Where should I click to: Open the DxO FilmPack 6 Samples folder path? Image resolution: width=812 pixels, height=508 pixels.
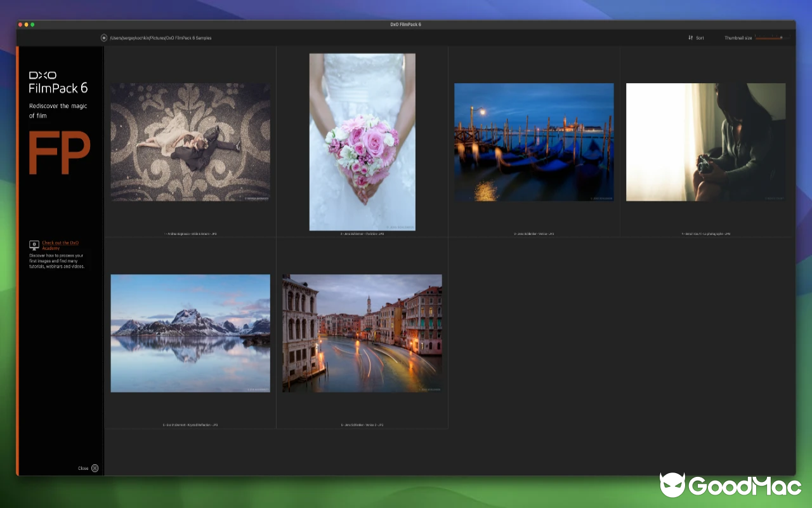click(x=159, y=37)
